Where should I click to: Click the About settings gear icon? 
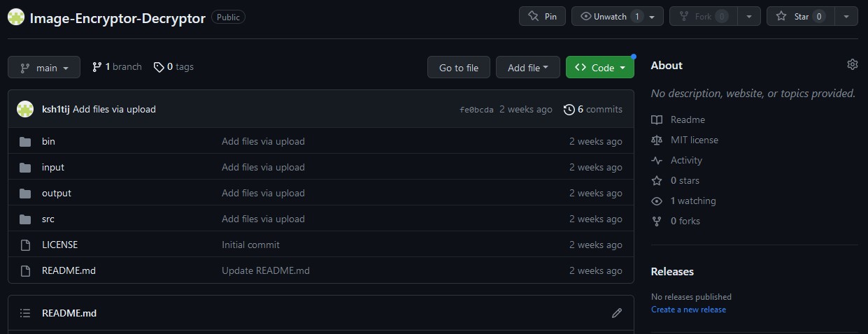[852, 64]
